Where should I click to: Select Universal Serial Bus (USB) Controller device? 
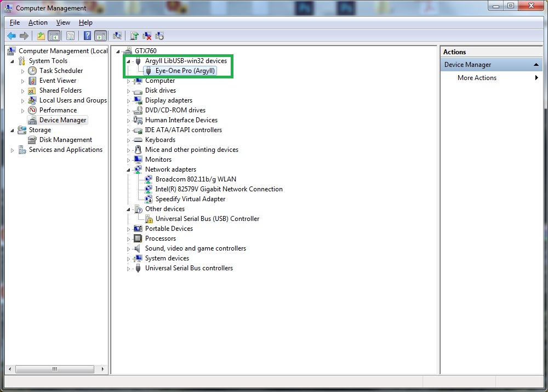[x=207, y=219]
